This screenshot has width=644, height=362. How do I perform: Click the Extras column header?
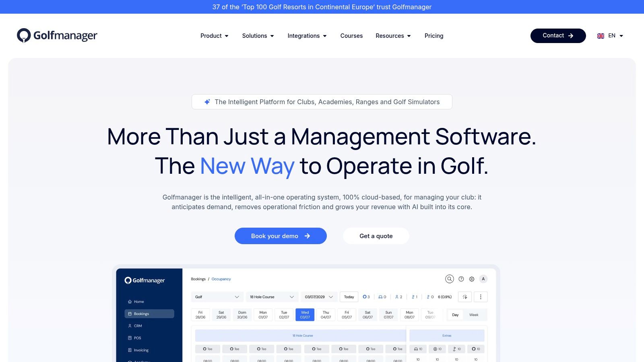(x=447, y=335)
